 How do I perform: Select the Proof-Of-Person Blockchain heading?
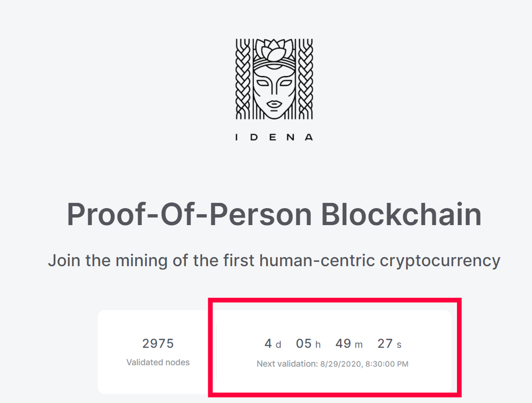[274, 215]
